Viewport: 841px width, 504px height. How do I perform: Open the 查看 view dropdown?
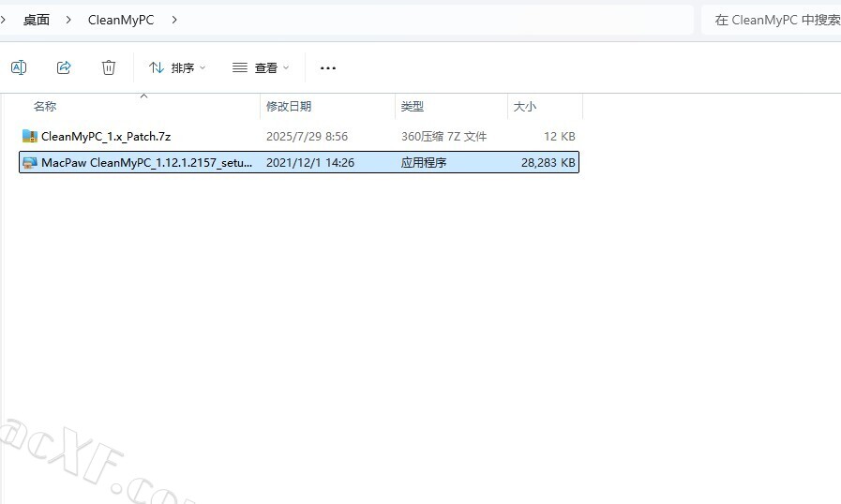click(261, 68)
